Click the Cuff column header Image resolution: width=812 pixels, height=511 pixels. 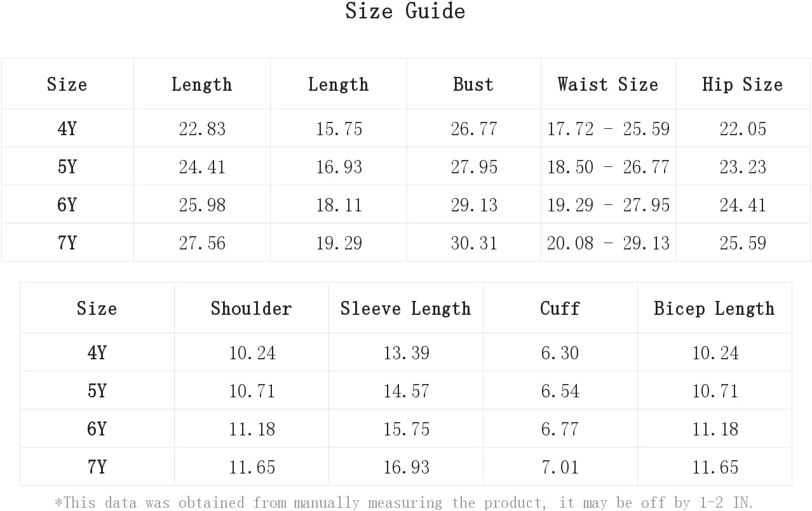560,309
